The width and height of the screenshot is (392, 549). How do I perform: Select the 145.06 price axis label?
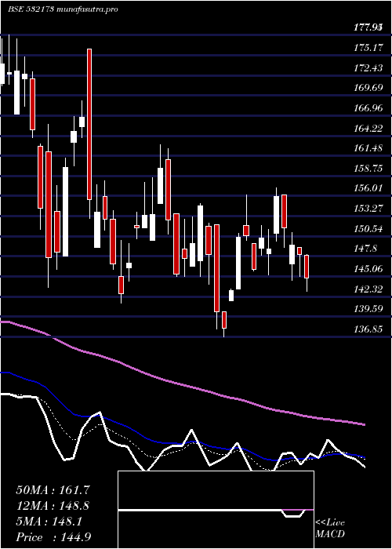coord(368,269)
